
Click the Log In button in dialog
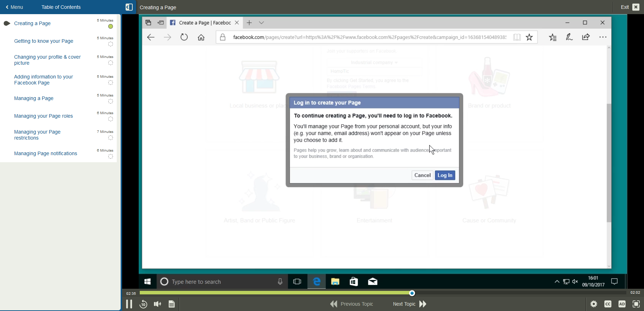445,175
